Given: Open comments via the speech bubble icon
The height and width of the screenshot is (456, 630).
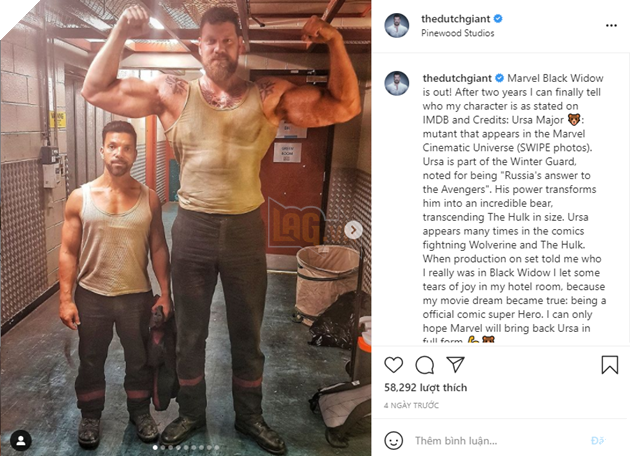Looking at the screenshot, I should [x=424, y=365].
